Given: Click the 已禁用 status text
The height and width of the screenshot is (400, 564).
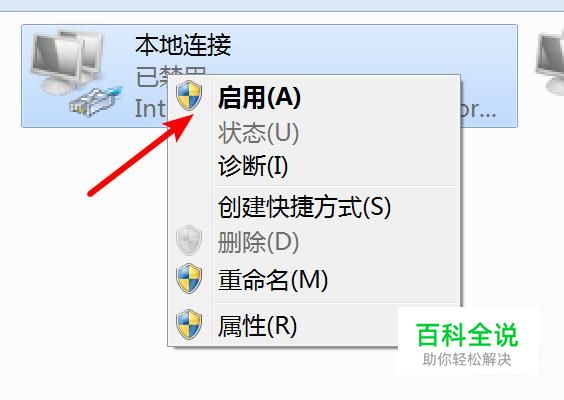Looking at the screenshot, I should pyautogui.click(x=171, y=76).
